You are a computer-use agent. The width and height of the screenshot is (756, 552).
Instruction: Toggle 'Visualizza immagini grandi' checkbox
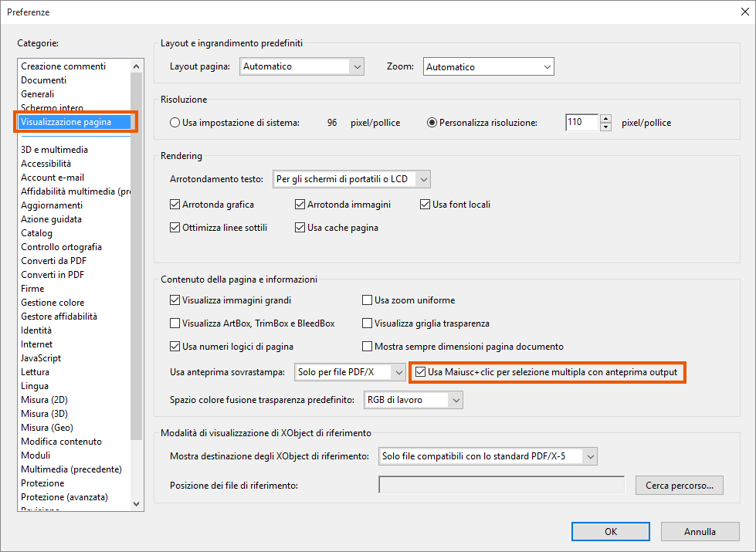point(175,300)
